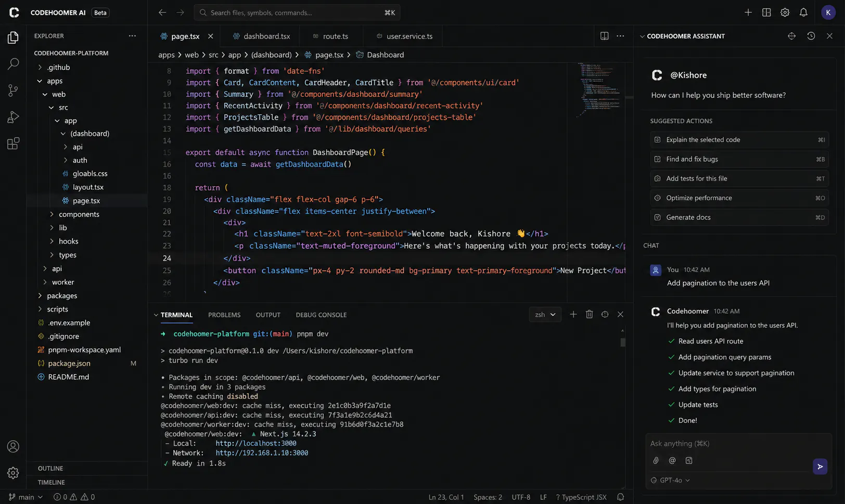Viewport: 845px width, 504px height.
Task: Open the Debug Console tab
Action: point(321,315)
